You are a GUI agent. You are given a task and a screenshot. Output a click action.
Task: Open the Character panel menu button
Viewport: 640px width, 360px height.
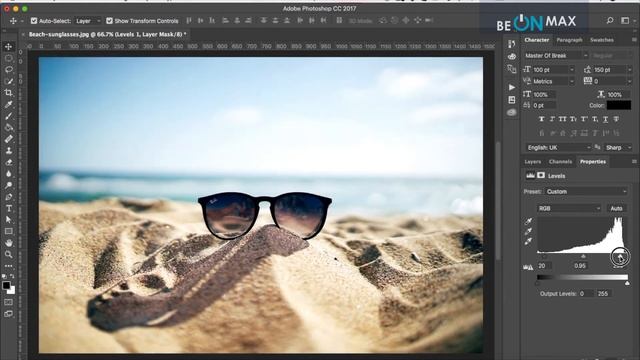[x=634, y=40]
